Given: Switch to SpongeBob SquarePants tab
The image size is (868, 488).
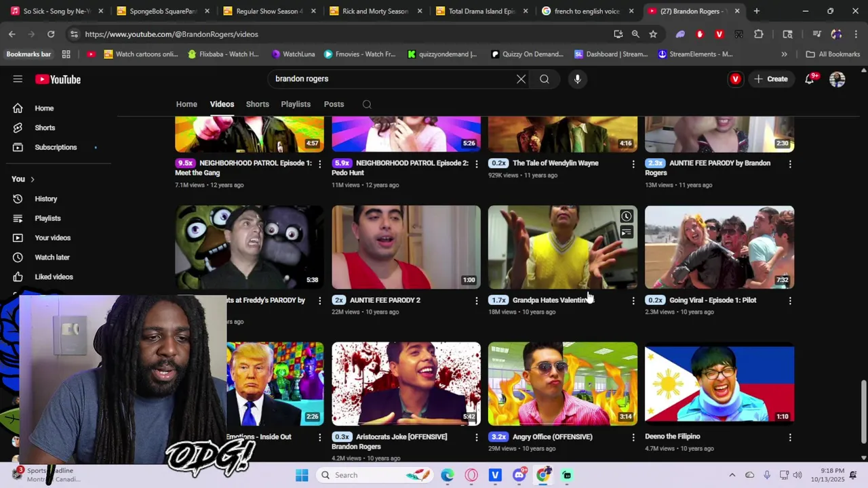Looking at the screenshot, I should click(x=163, y=11).
